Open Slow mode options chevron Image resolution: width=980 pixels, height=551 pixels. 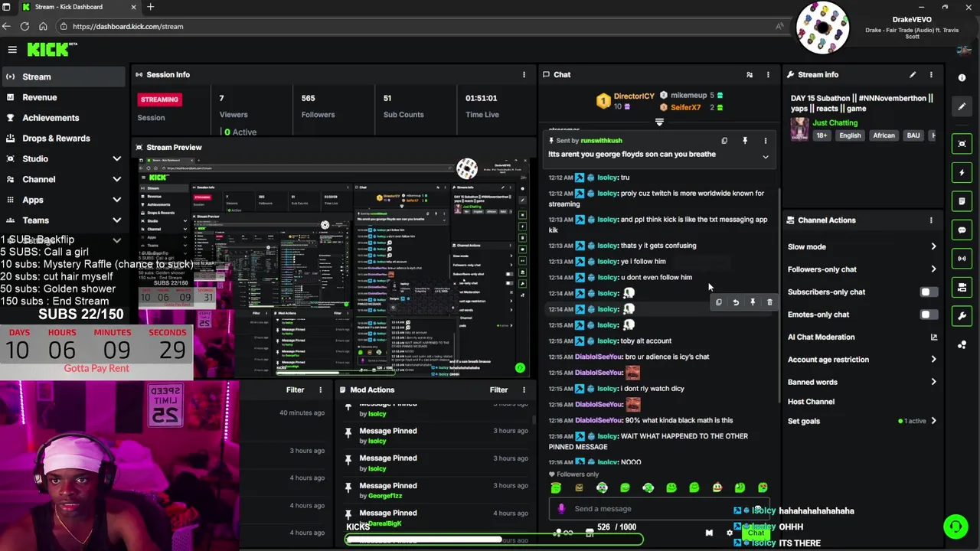click(933, 246)
